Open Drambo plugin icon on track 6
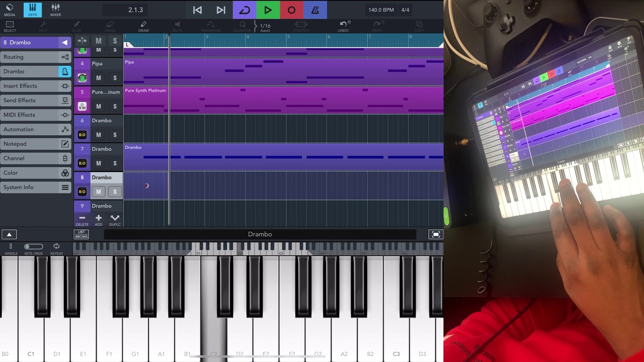 point(82,135)
